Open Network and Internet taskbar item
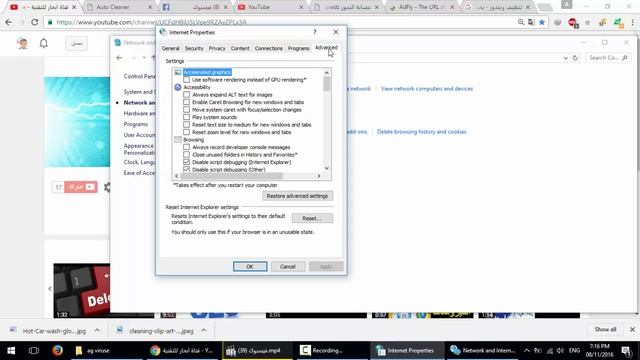 pos(482,350)
